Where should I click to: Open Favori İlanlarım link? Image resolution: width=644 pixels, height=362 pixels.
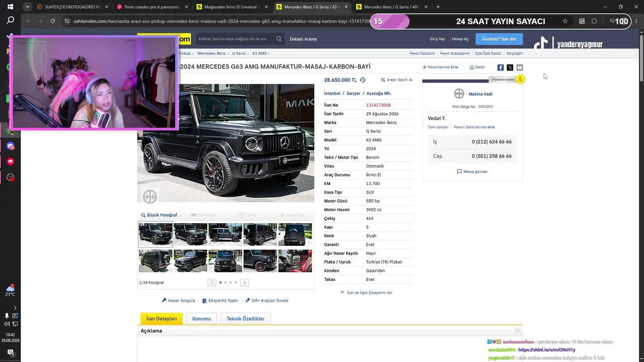click(422, 53)
